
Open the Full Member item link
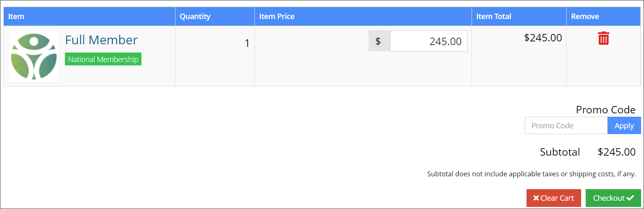click(101, 40)
